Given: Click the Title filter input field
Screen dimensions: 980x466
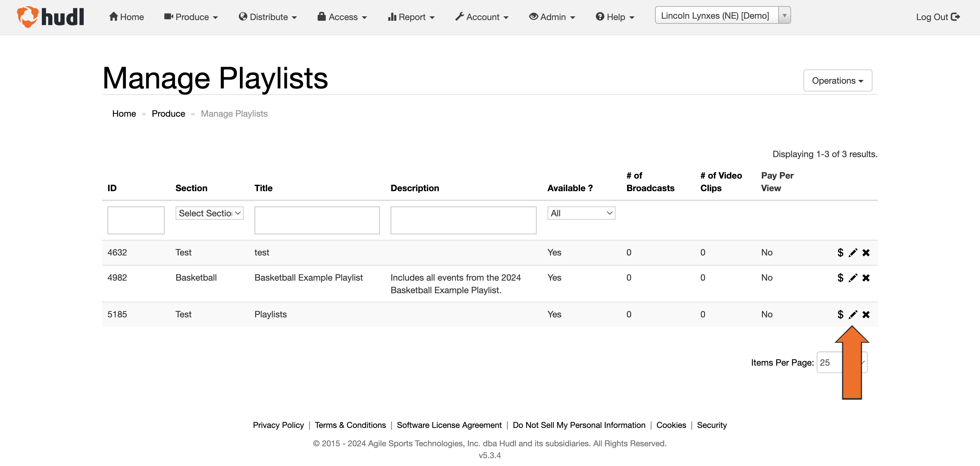Looking at the screenshot, I should tap(317, 220).
